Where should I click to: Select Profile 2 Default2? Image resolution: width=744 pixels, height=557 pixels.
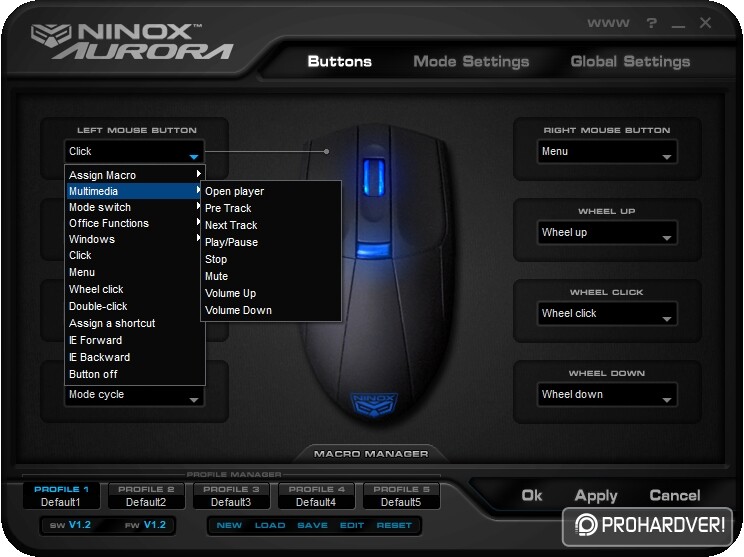pyautogui.click(x=146, y=496)
